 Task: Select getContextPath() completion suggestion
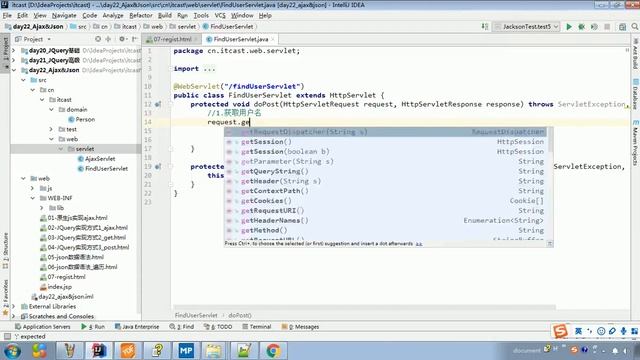tap(385, 191)
